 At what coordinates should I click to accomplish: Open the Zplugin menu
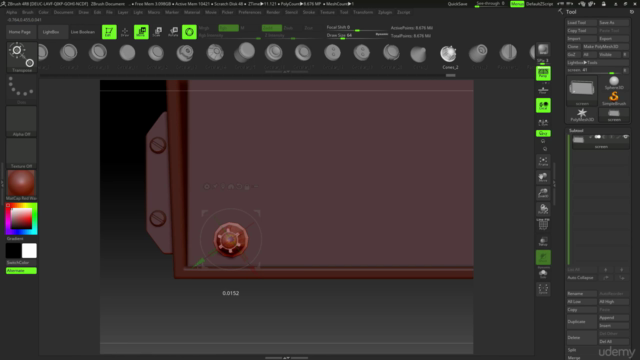click(x=385, y=12)
